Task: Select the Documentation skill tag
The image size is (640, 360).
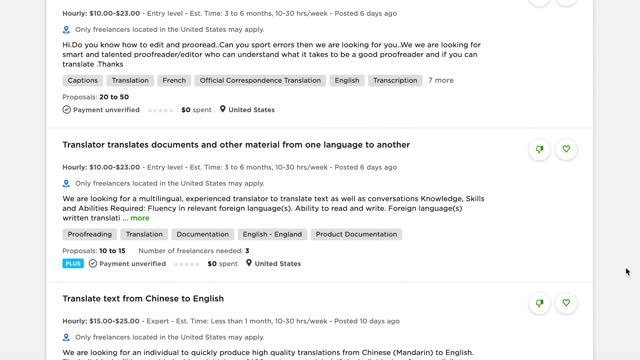Action: point(202,234)
